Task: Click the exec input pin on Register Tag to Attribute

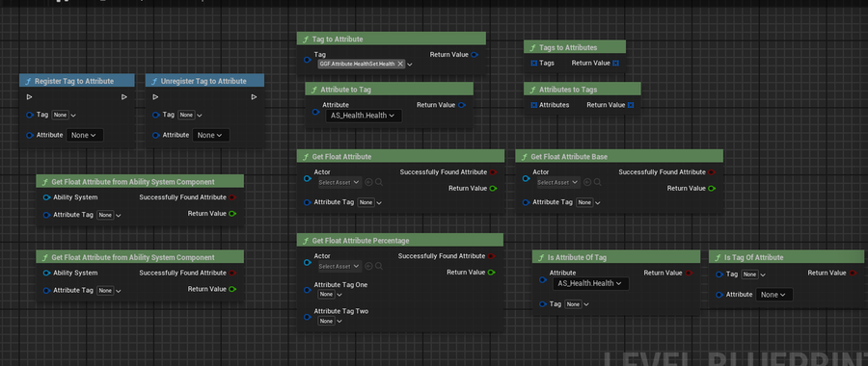Action: click(29, 97)
